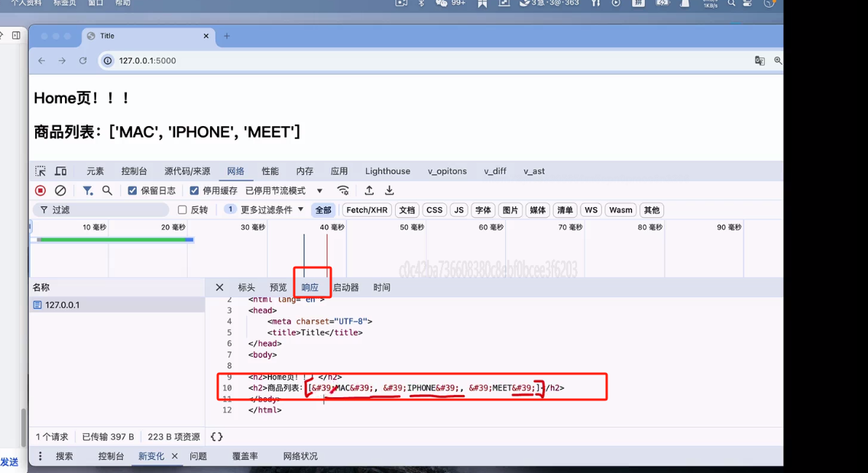
Task: Open network search magnifier
Action: click(x=108, y=190)
